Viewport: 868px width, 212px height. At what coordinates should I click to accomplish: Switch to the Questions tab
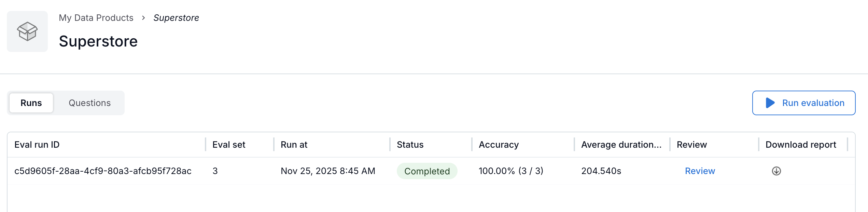tap(89, 103)
